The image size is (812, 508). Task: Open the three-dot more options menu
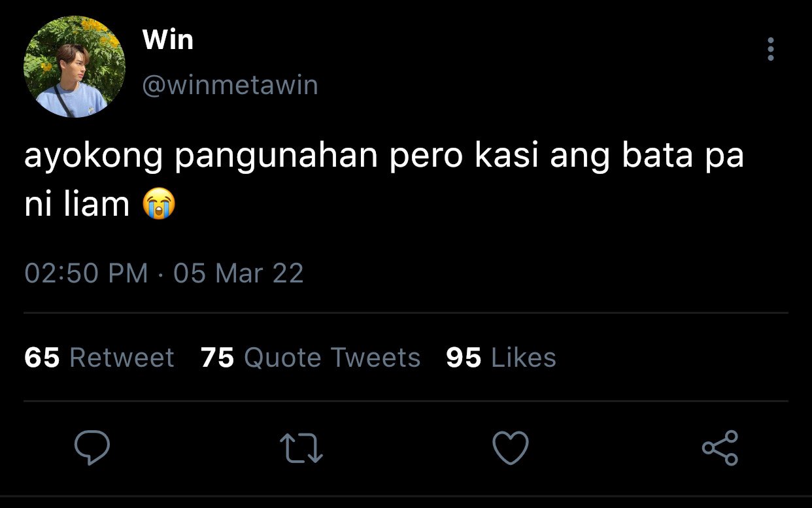pyautogui.click(x=771, y=49)
